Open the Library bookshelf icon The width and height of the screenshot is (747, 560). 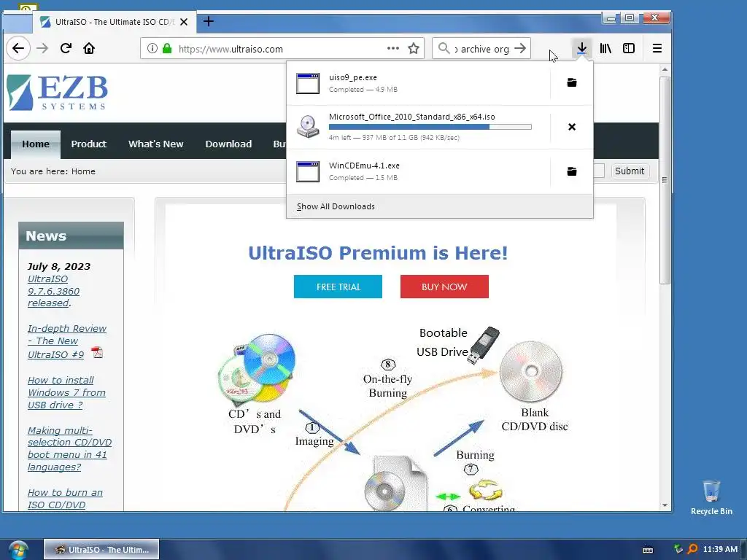click(x=605, y=48)
